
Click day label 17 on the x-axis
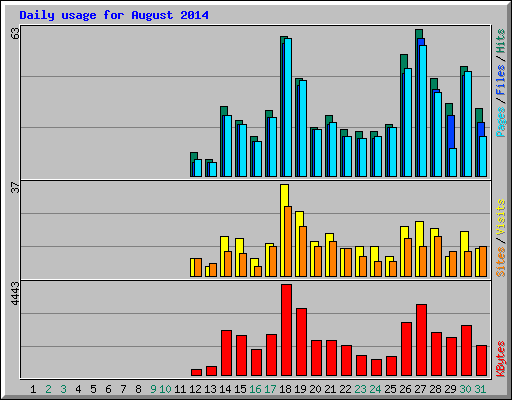[270, 389]
